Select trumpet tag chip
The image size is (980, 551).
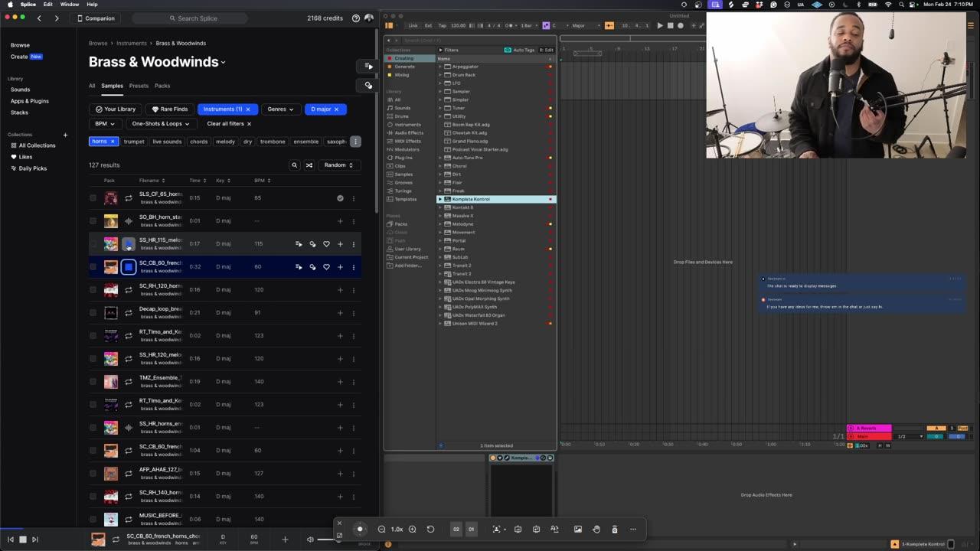tap(134, 142)
